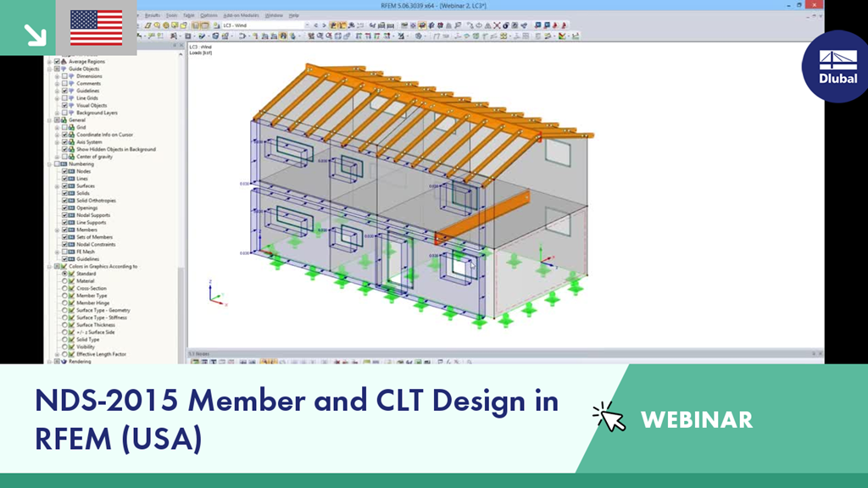Click the Average Regions tree icon
The height and width of the screenshot is (488, 868).
[64, 61]
